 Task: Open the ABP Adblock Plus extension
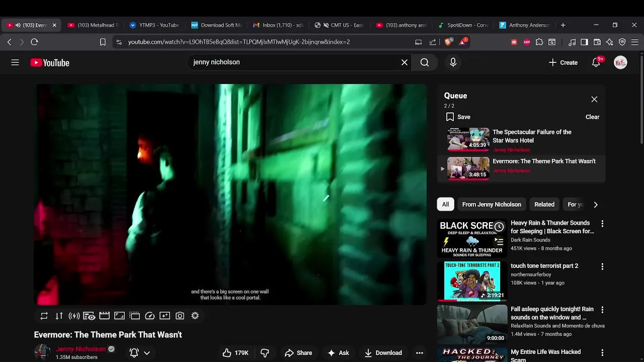pyautogui.click(x=527, y=42)
